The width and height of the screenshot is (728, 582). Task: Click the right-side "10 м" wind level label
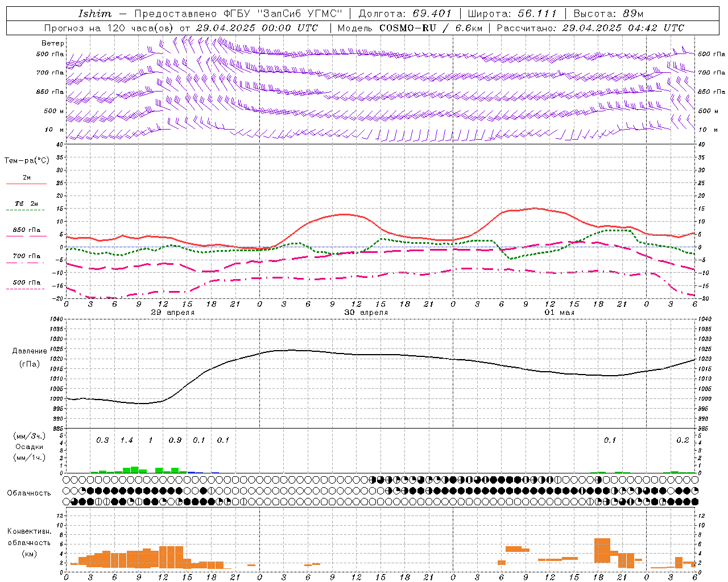[707, 130]
